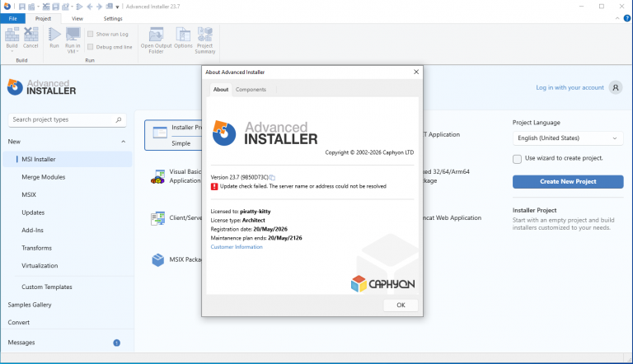Copy version number using copy icon
This screenshot has height=364, width=633.
coord(273,178)
